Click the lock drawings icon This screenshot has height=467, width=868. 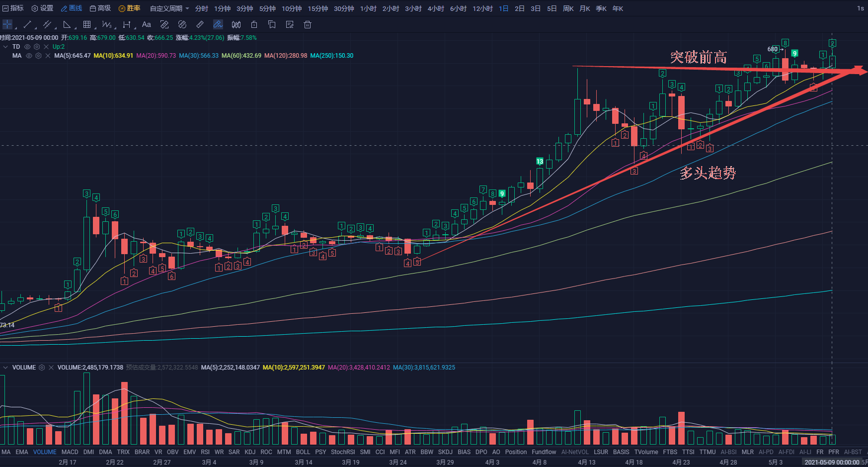(x=254, y=24)
